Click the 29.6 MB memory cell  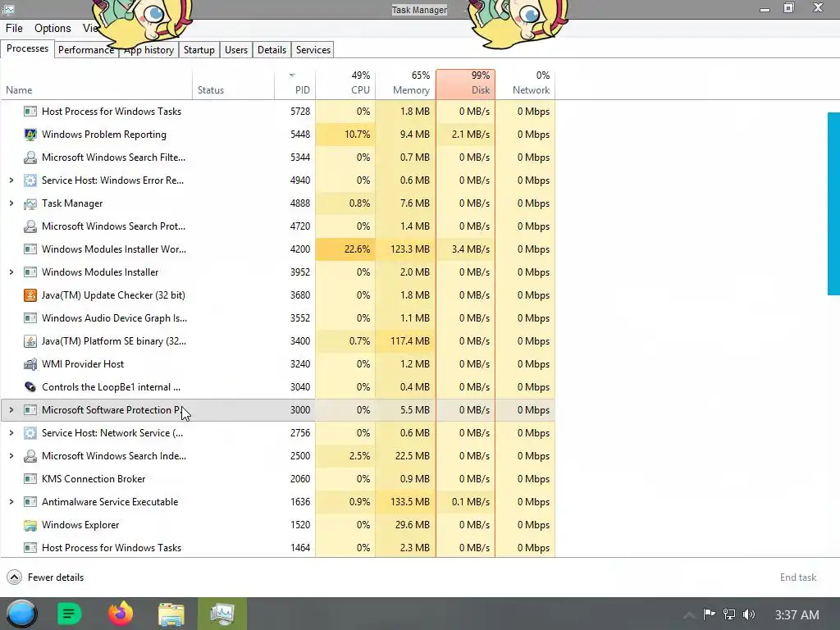coord(405,525)
